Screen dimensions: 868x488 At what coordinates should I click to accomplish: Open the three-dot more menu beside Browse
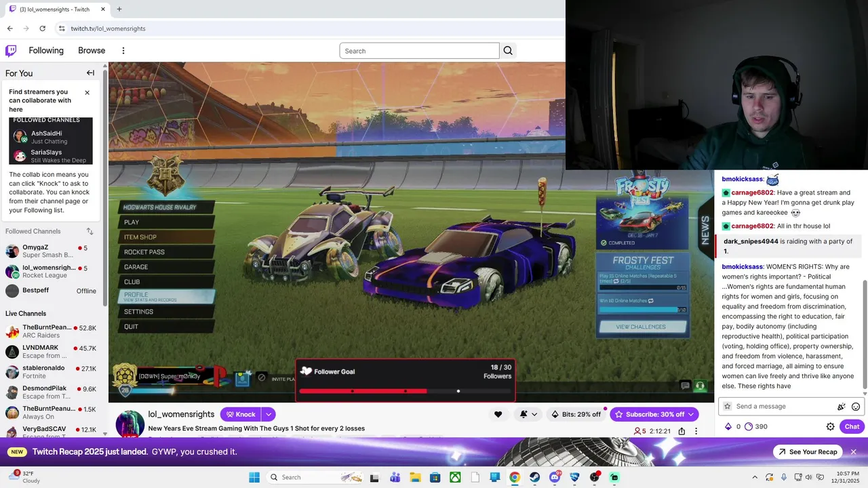point(123,51)
